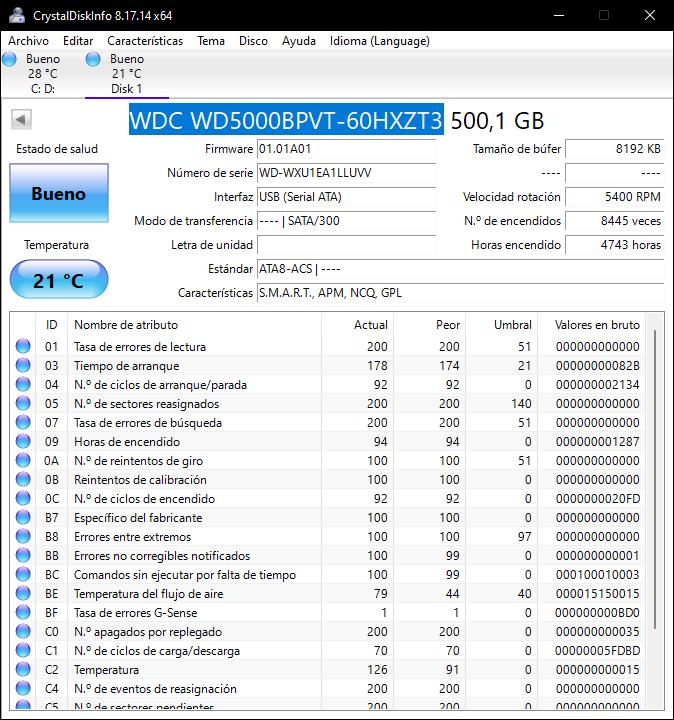
Task: Click the Estándar field ATA8-ACS
Action: [x=461, y=269]
